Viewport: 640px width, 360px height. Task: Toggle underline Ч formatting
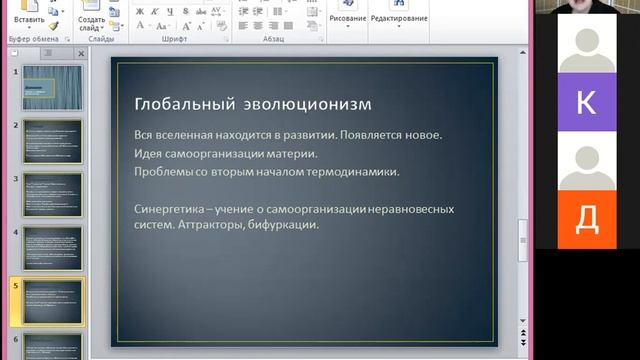170,11
